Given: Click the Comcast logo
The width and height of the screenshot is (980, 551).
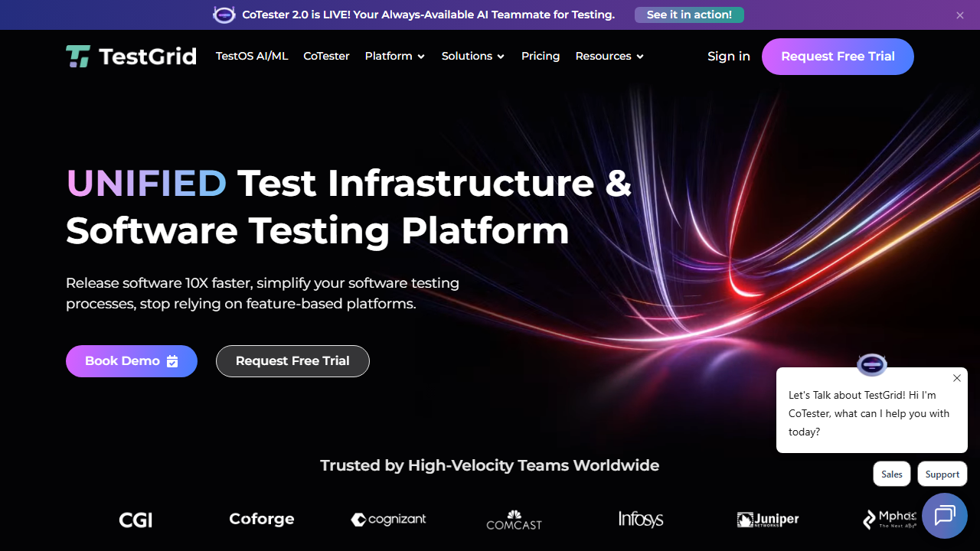Looking at the screenshot, I should pos(514,520).
